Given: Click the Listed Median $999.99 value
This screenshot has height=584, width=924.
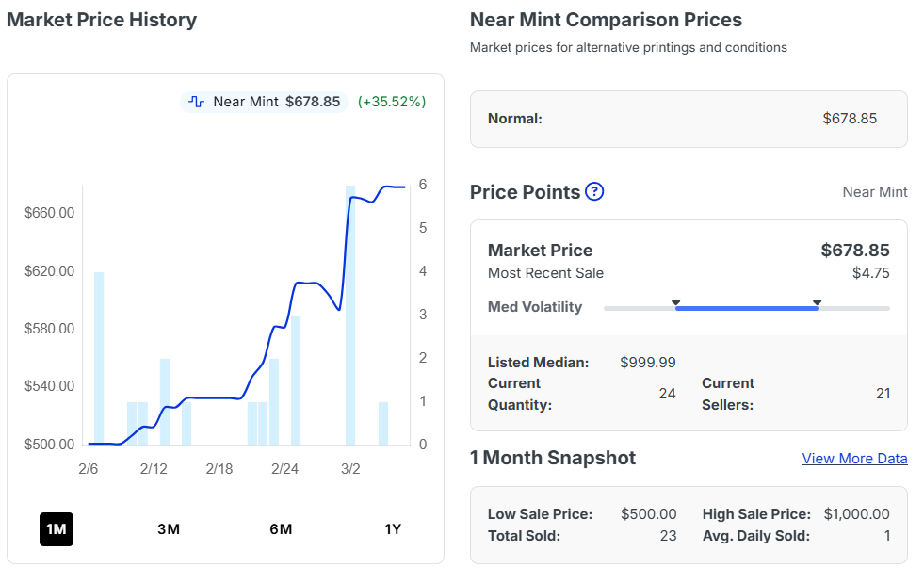Looking at the screenshot, I should tap(647, 363).
